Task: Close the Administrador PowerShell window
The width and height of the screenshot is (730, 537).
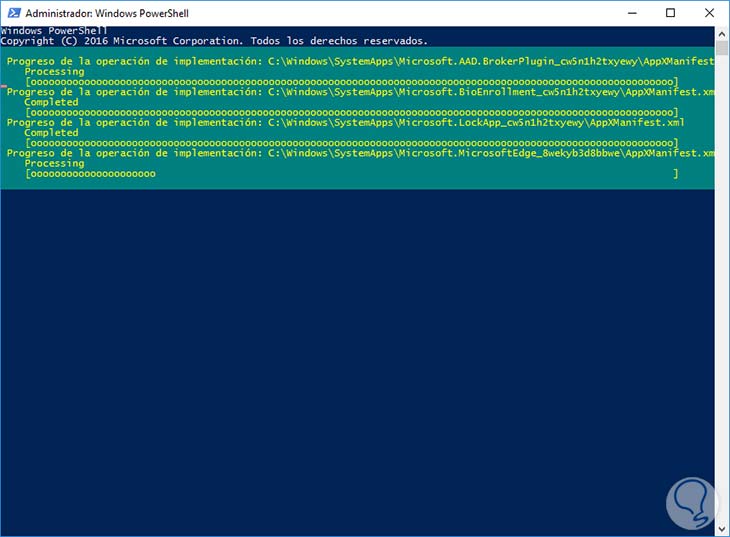Action: (x=709, y=13)
